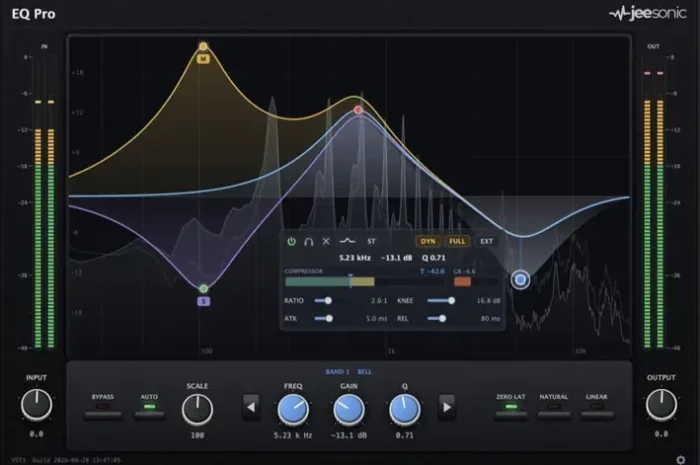Click the orange gain reduction meter
This screenshot has height=465, width=700.
462,282
